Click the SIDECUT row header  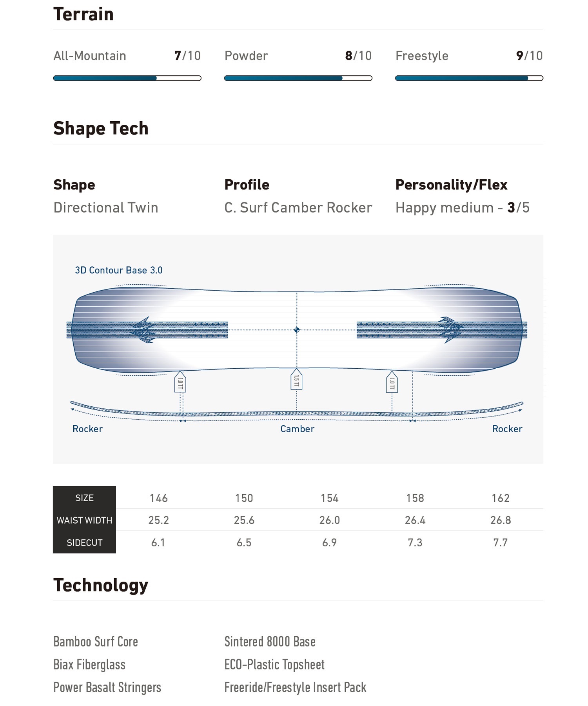[x=84, y=542]
